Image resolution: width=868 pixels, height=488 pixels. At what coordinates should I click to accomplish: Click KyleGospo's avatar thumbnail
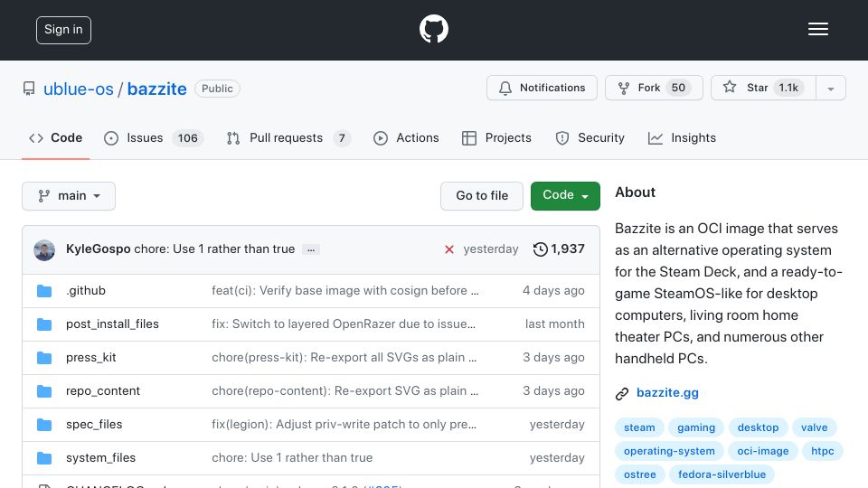point(44,250)
